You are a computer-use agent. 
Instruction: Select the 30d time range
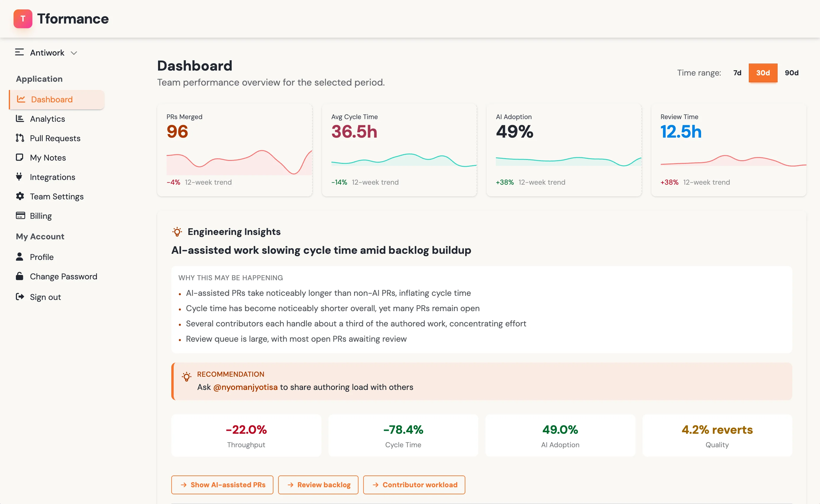click(x=763, y=73)
